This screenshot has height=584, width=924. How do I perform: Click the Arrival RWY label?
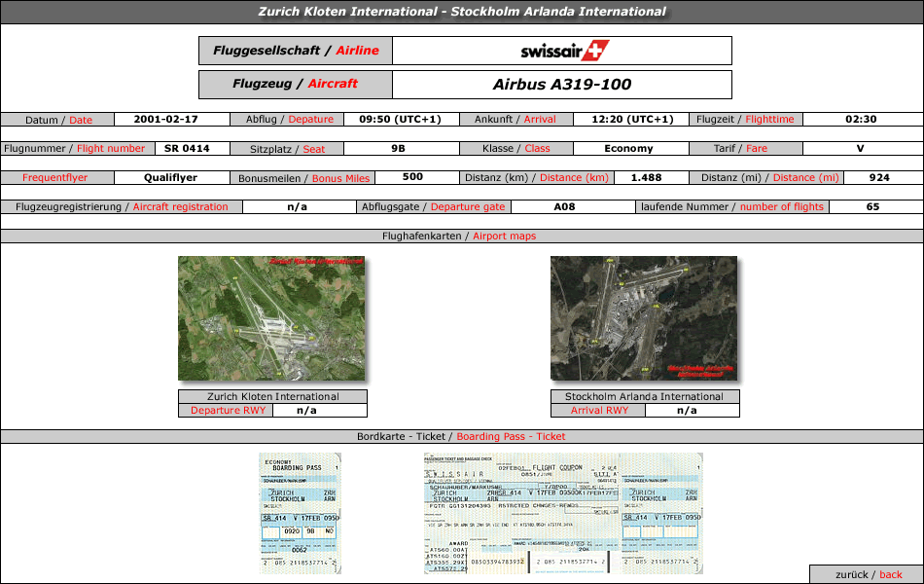click(599, 410)
